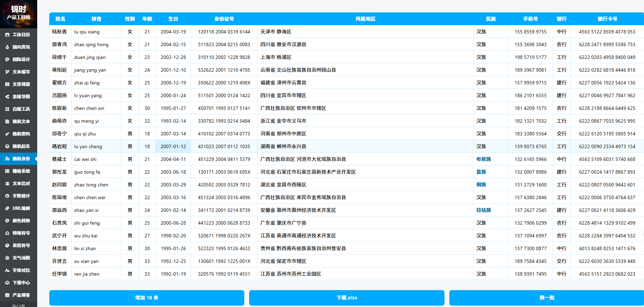Image resolution: width=644 pixels, height=307 pixels.
Task: Click the 换一批 refresh button
Action: point(546,298)
